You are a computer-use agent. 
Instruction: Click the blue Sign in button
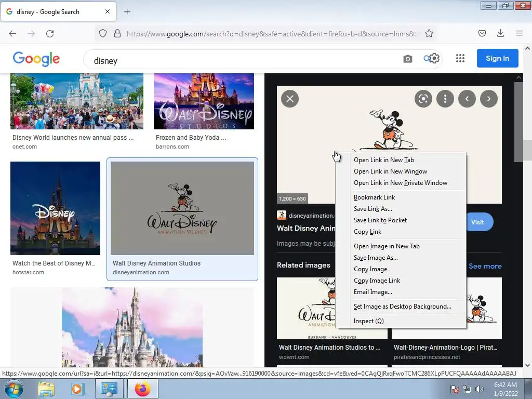pos(497,58)
